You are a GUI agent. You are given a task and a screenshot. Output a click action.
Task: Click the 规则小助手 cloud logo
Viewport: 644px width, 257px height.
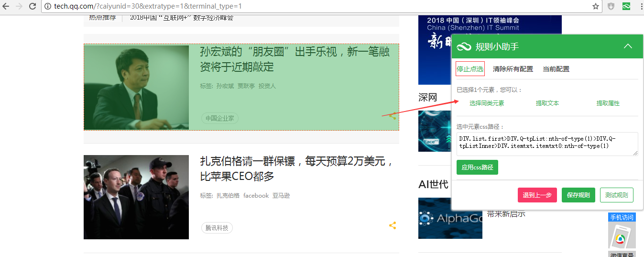(464, 46)
